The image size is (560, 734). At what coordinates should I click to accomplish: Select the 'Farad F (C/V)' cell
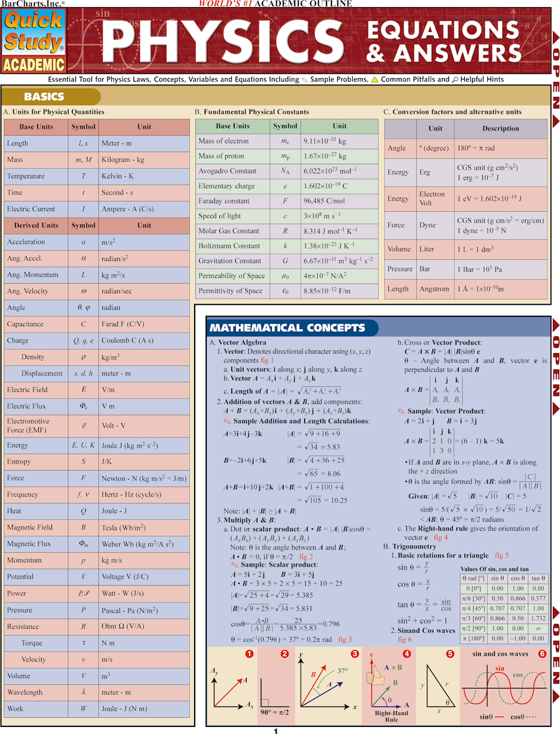[x=144, y=324]
